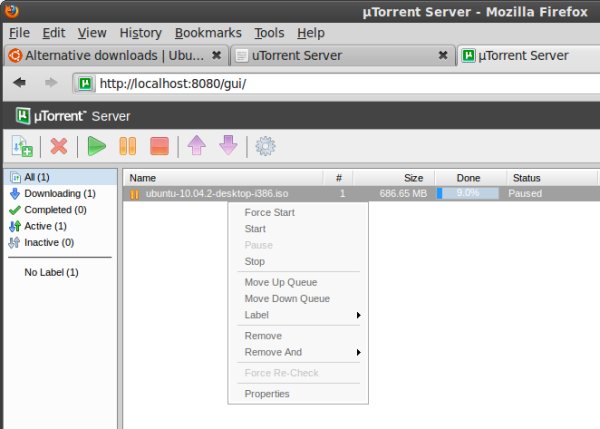This screenshot has height=429, width=600.
Task: Click the Move Down Queue arrow icon
Action: pyautogui.click(x=228, y=145)
